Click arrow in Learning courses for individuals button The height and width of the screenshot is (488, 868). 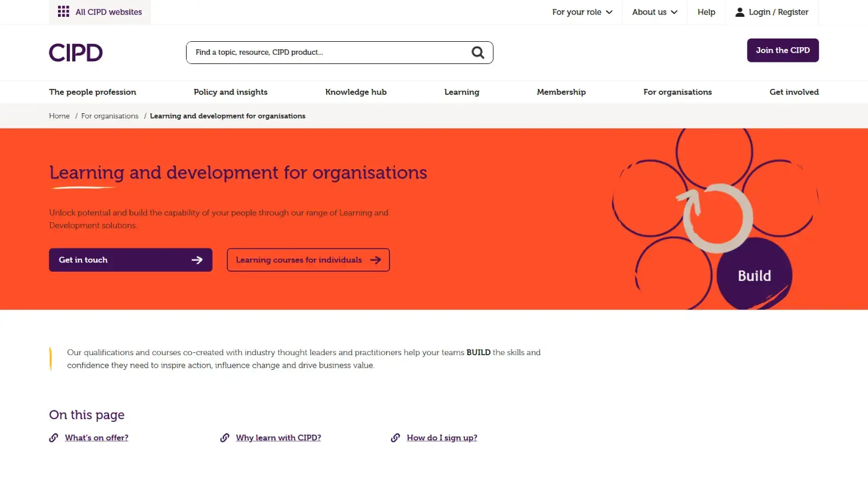(x=375, y=260)
